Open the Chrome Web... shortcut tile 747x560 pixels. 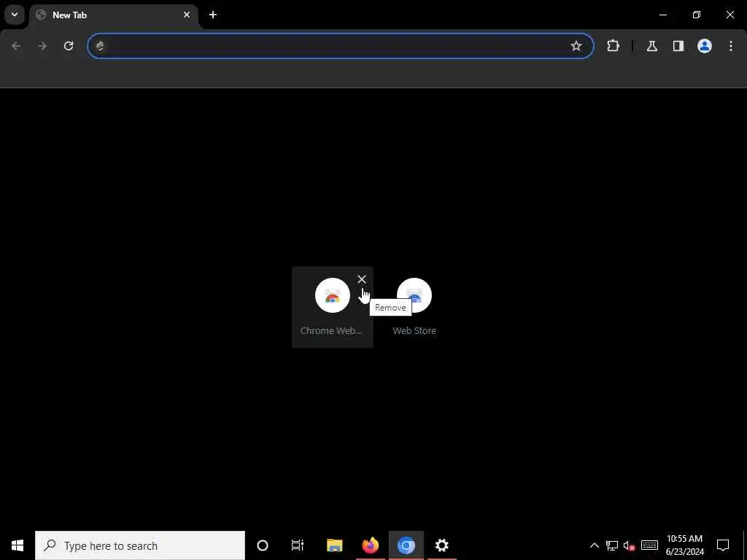click(x=333, y=307)
